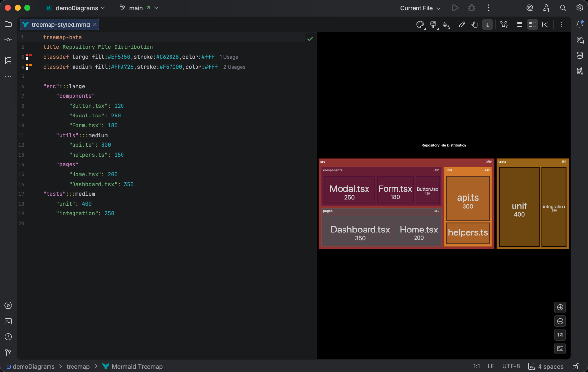Viewport: 588px width, 372px height.
Task: Click line number 6 in the gutter
Action: coord(23,86)
